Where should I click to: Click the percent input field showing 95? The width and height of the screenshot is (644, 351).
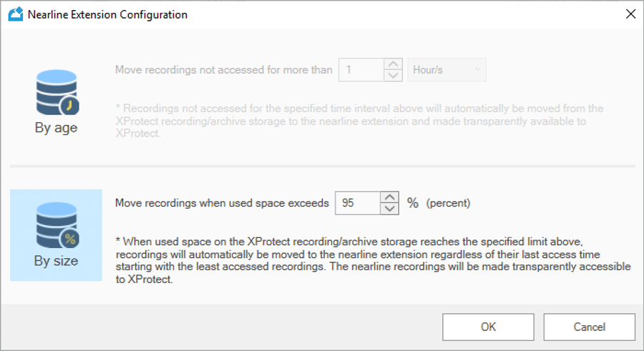coord(358,203)
